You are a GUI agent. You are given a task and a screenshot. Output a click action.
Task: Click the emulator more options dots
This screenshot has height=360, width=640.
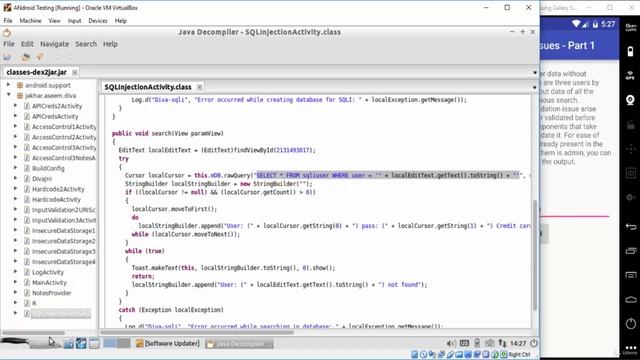point(631,348)
